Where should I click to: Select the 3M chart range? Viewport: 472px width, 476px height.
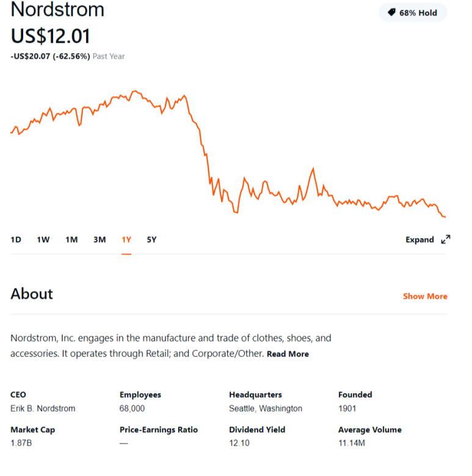click(x=100, y=240)
